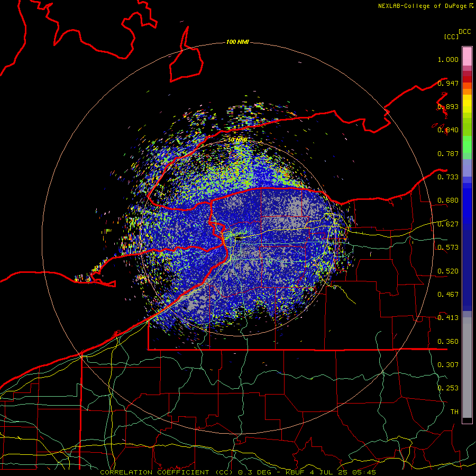Select the KBUF station ID in the caption
The width and height of the screenshot is (476, 476).
click(295, 472)
